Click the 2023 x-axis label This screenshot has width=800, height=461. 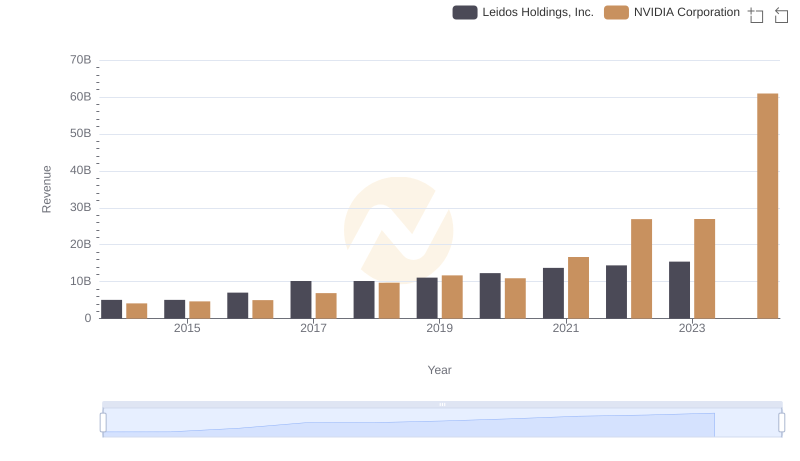tap(692, 328)
